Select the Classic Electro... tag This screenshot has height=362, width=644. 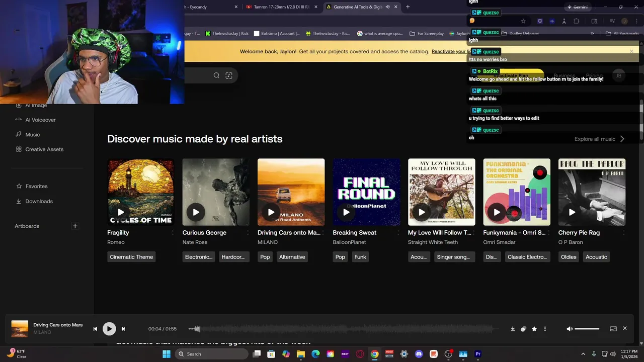point(527,257)
